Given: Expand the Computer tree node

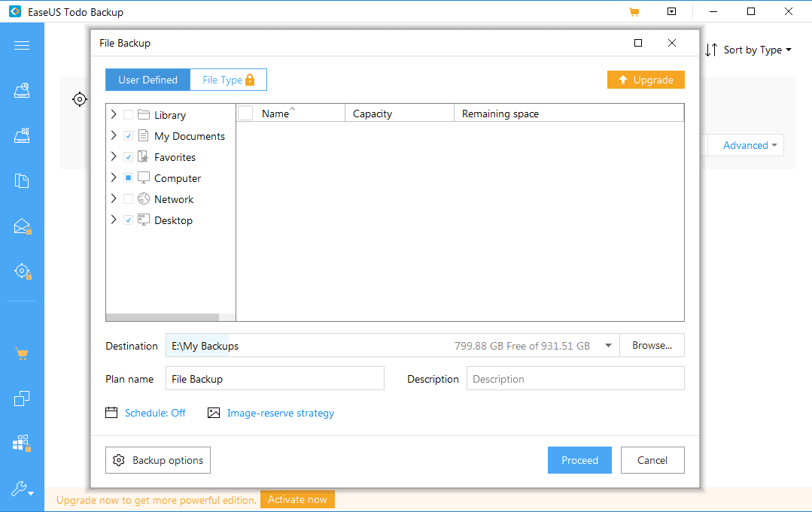Looking at the screenshot, I should coord(114,178).
